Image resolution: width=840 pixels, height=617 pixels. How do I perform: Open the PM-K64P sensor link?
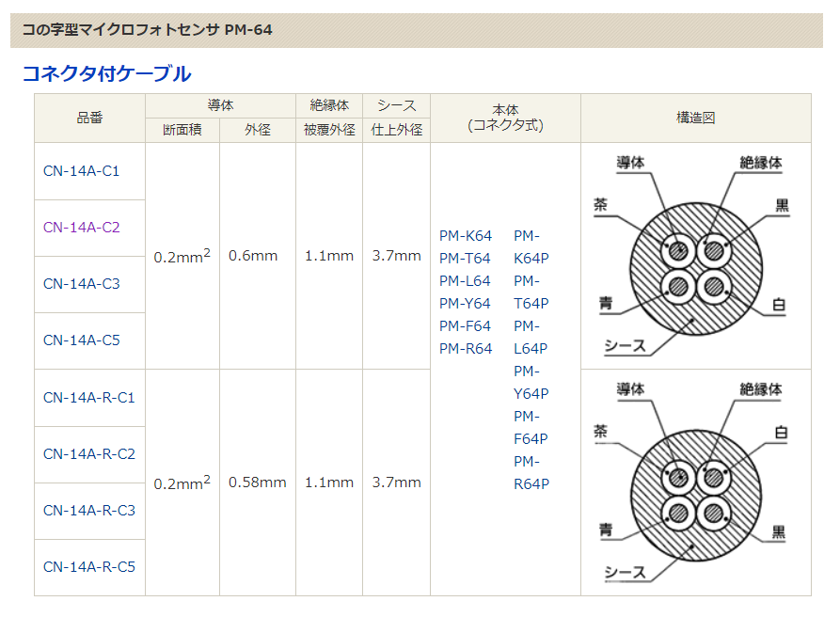531,247
